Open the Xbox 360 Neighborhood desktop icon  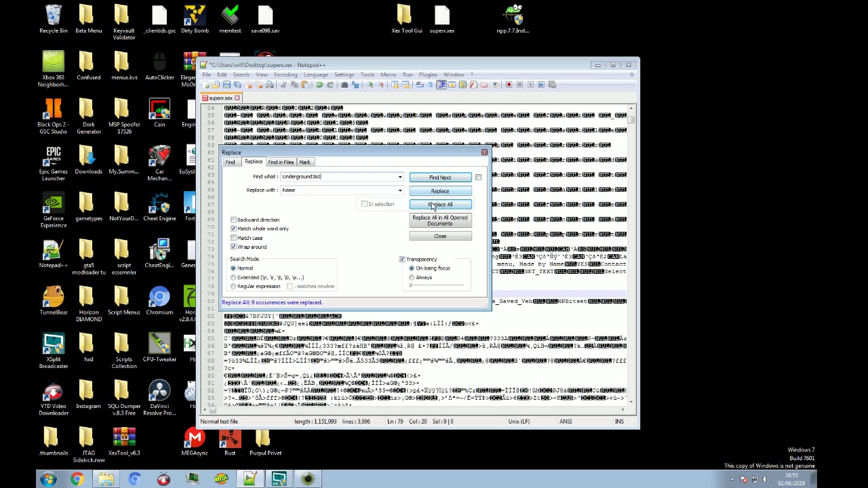53,70
